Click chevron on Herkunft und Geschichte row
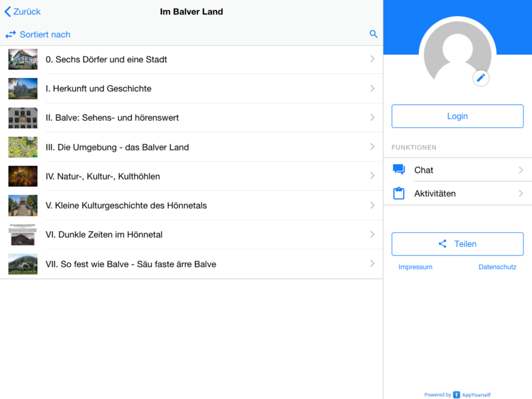 tap(372, 88)
